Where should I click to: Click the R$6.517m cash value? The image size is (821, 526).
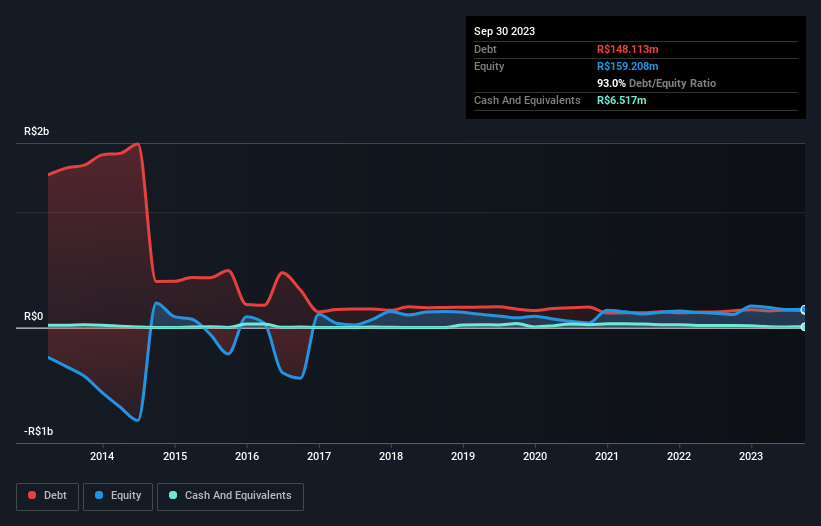point(622,100)
